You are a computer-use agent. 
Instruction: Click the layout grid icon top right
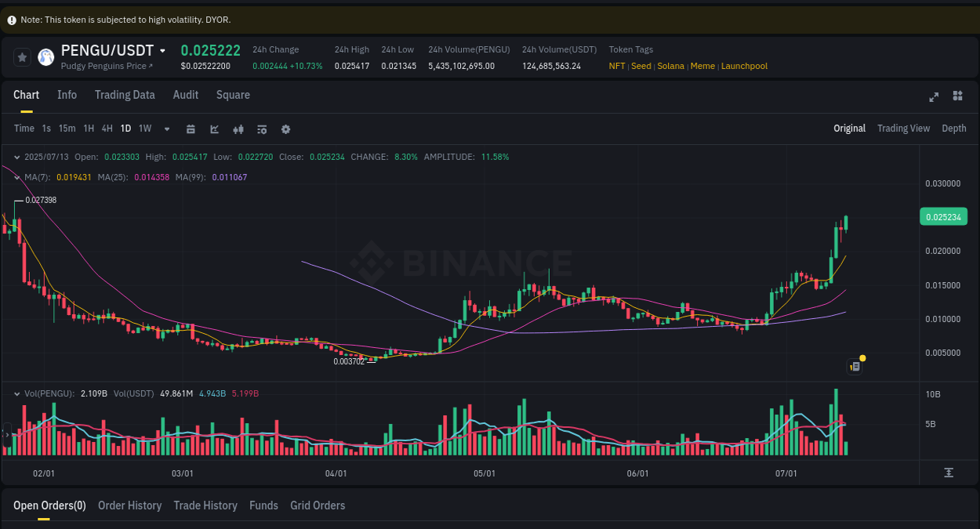coord(957,96)
